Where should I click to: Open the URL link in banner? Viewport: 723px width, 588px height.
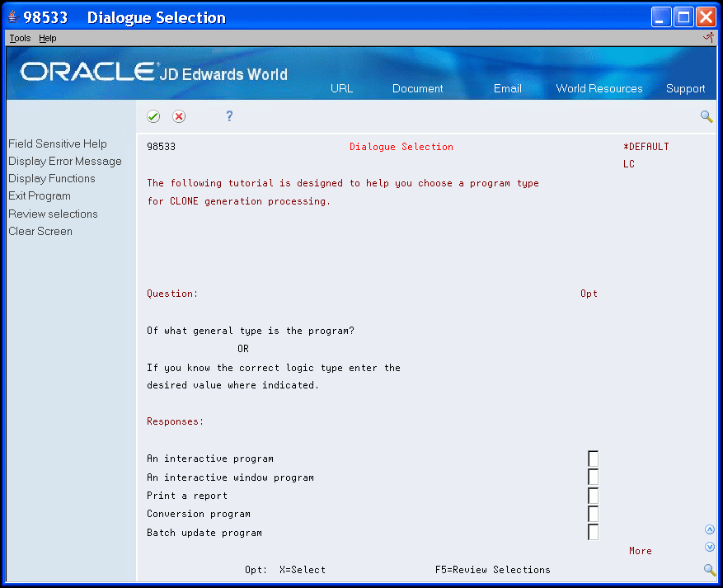(341, 88)
